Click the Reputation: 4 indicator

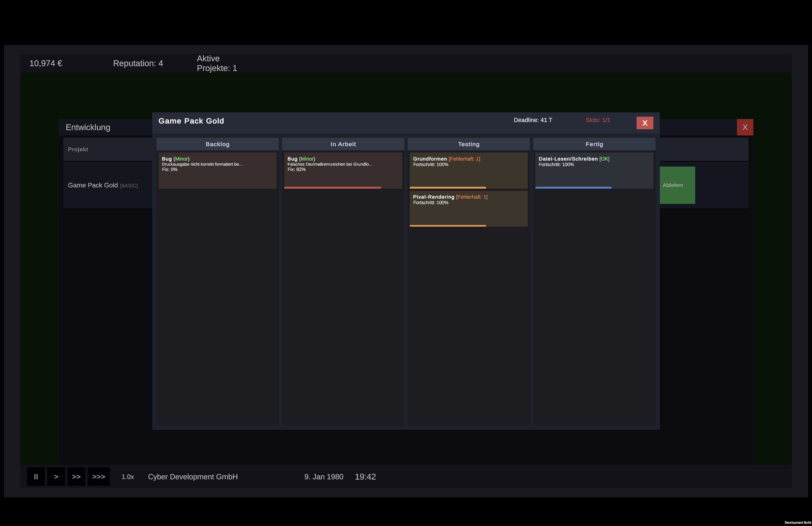138,63
